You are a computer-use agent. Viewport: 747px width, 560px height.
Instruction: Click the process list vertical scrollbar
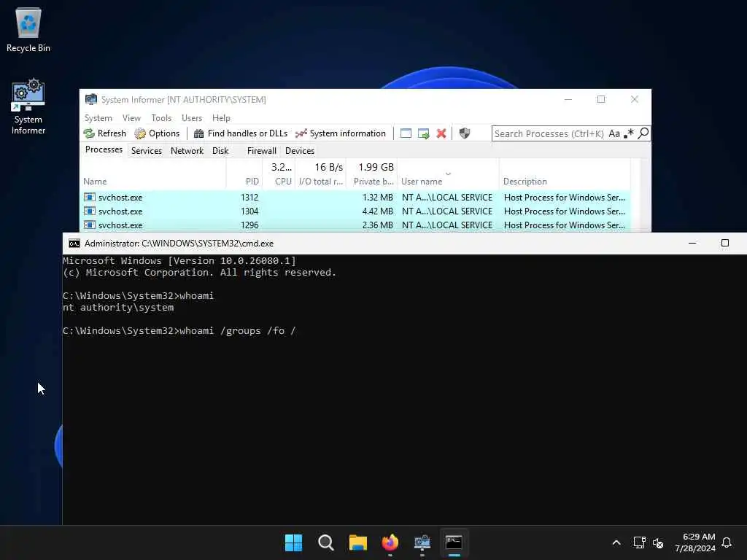pyautogui.click(x=645, y=195)
